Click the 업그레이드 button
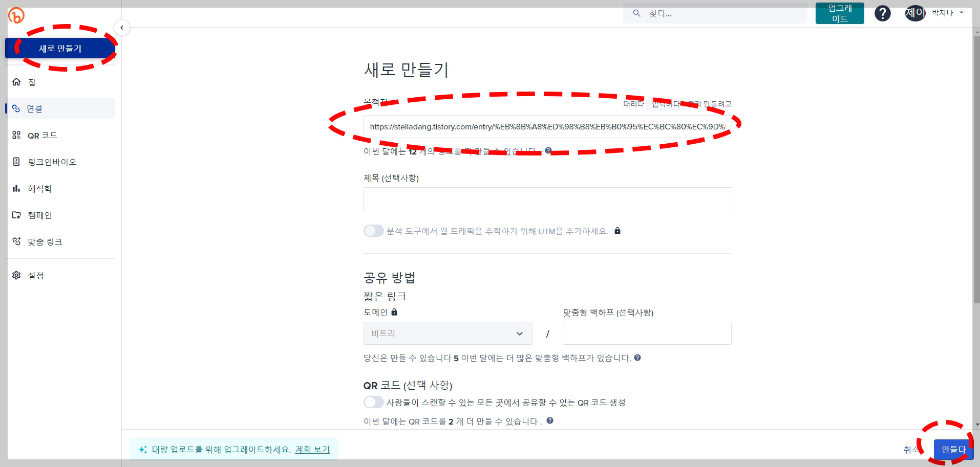Screen dimensions: 980x467 coord(839,13)
